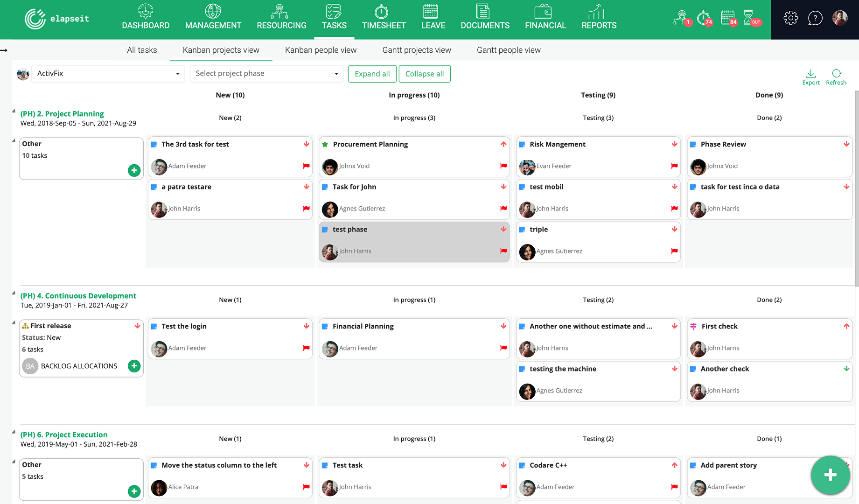Switch to Kanban people view tab
This screenshot has height=504, width=859.
coord(321,50)
